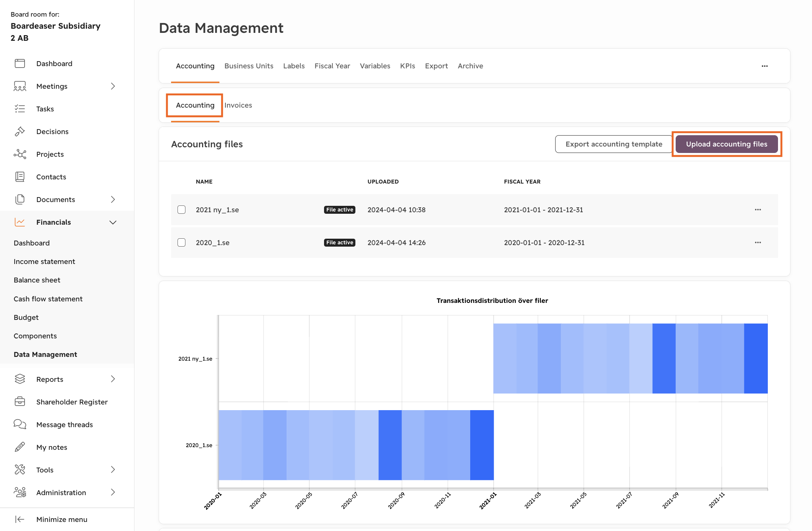Viewport: 812px width, 531px height.
Task: Open Cash flow statement page
Action: click(48, 299)
